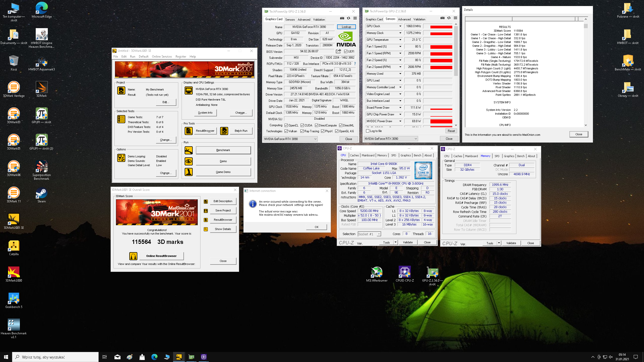Toggle the Ray Tracing checkbox
Viewport: 644px width, 362px height.
302,131
